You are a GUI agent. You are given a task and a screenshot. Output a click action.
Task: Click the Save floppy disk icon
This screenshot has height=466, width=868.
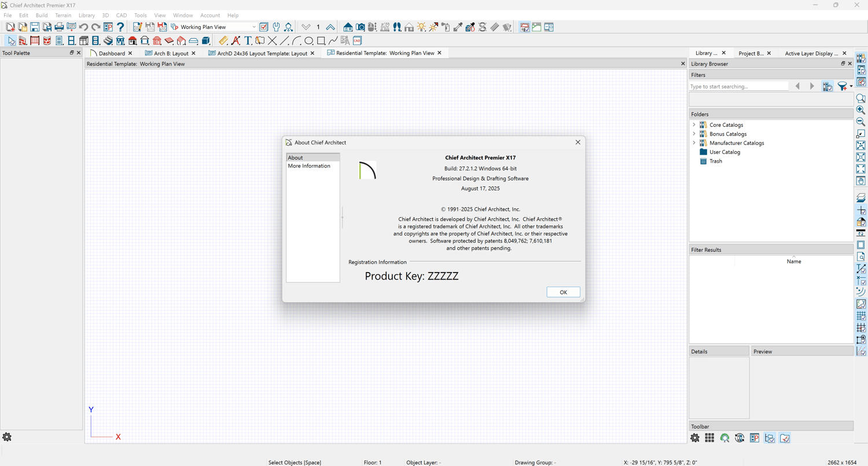pos(35,27)
